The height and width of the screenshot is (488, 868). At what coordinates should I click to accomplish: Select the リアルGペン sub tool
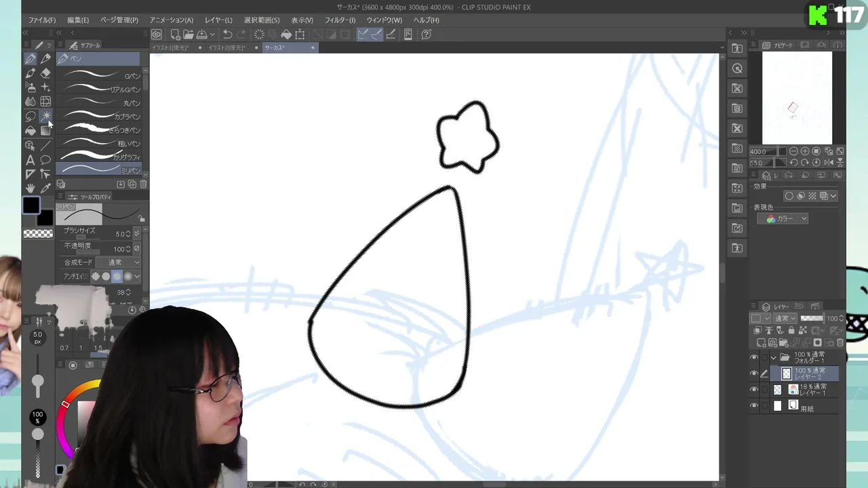(x=99, y=89)
